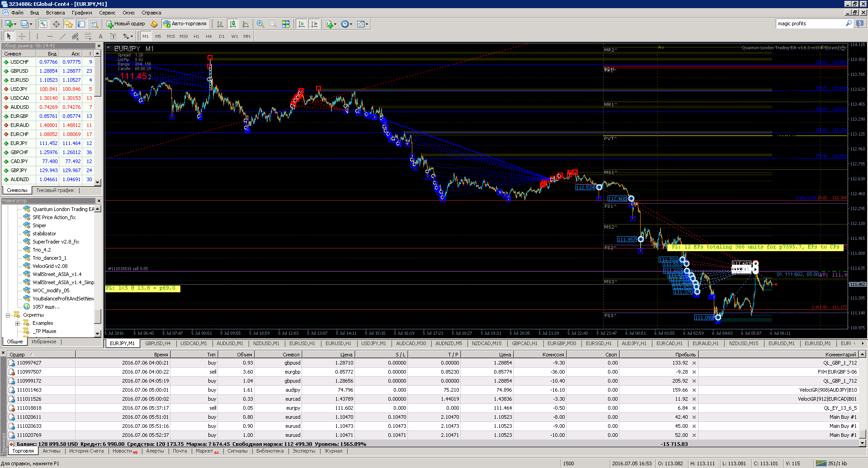
Task: Switch to M30 timeframe
Action: point(184,36)
